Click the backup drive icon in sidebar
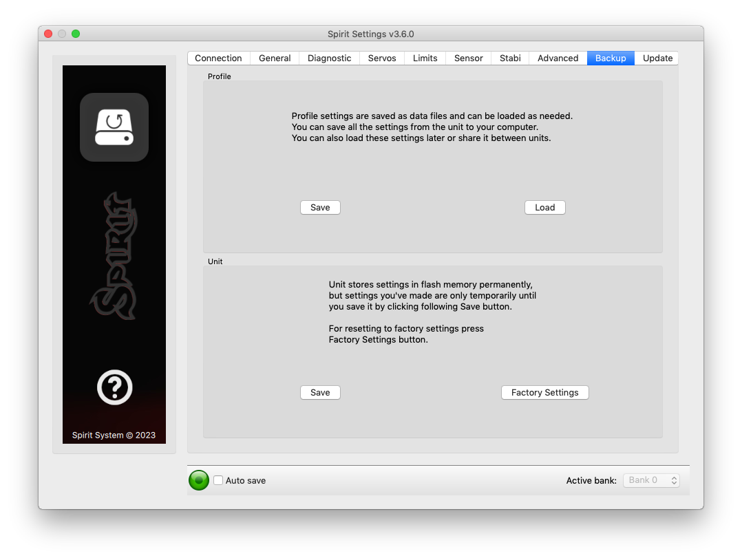This screenshot has height=560, width=742. tap(114, 127)
